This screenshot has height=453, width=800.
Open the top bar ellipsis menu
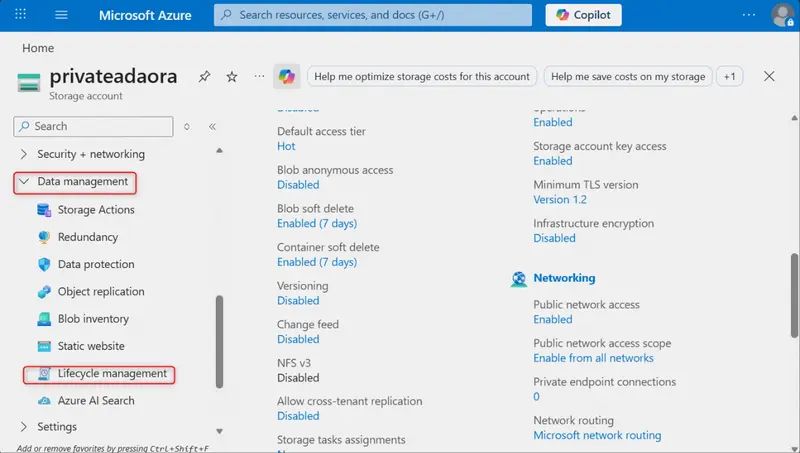(748, 15)
